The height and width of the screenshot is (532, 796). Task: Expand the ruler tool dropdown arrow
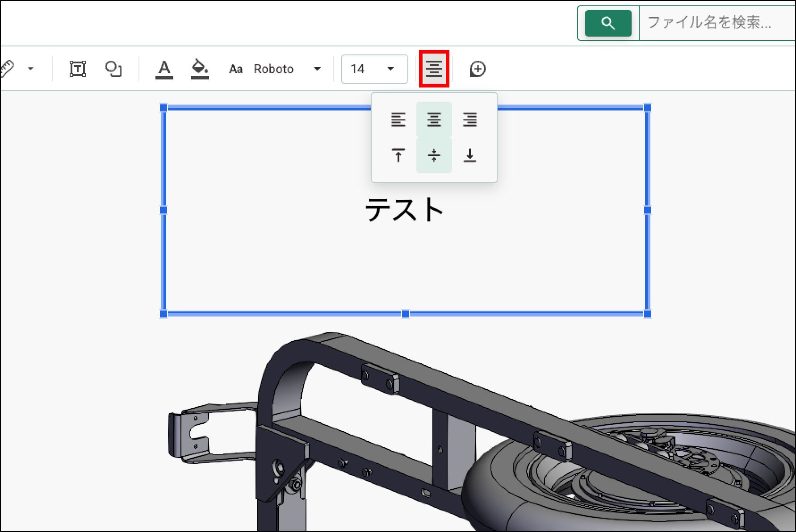point(31,69)
